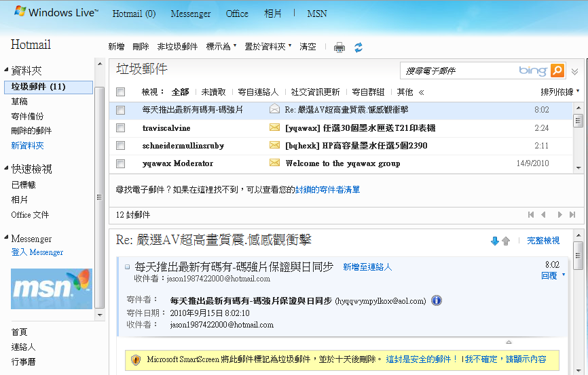Select the 未讀取 filter tab
588x375 pixels.
point(213,92)
